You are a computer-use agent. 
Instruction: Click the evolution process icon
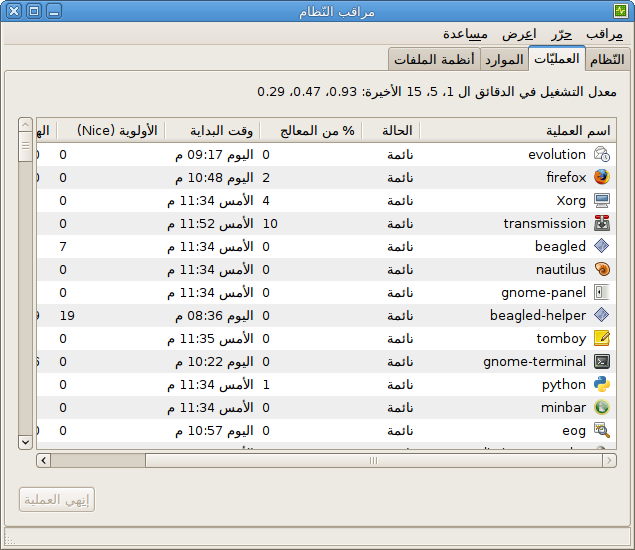[x=602, y=154]
